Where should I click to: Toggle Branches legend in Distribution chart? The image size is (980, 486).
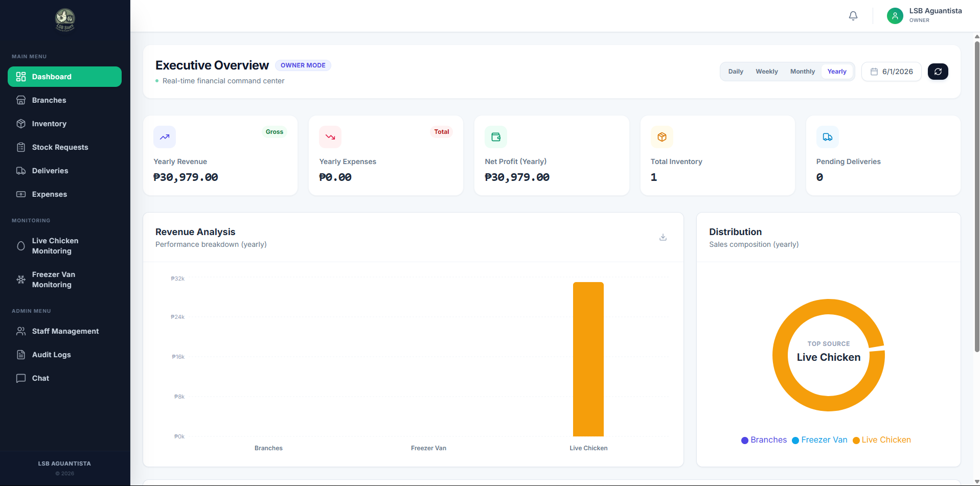tap(764, 440)
